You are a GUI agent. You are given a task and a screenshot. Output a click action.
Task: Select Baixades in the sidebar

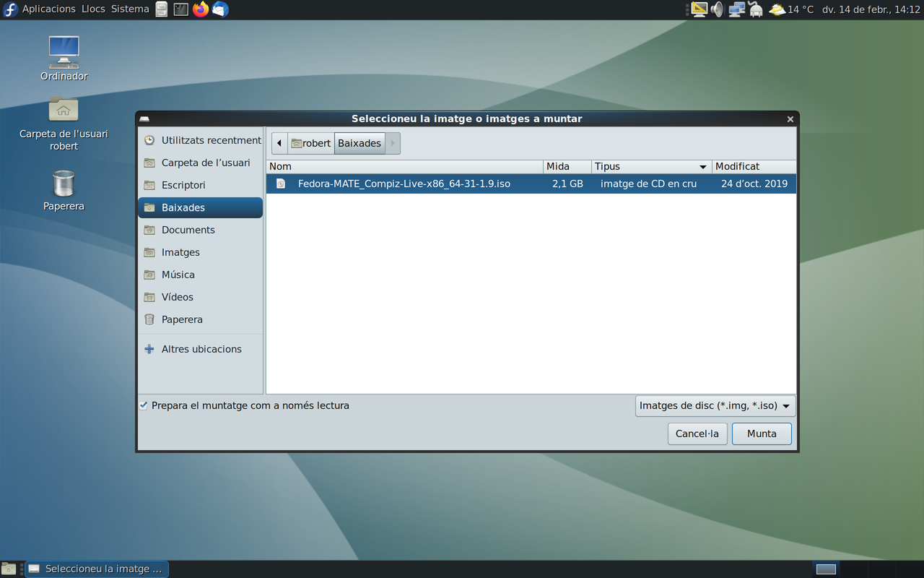200,207
